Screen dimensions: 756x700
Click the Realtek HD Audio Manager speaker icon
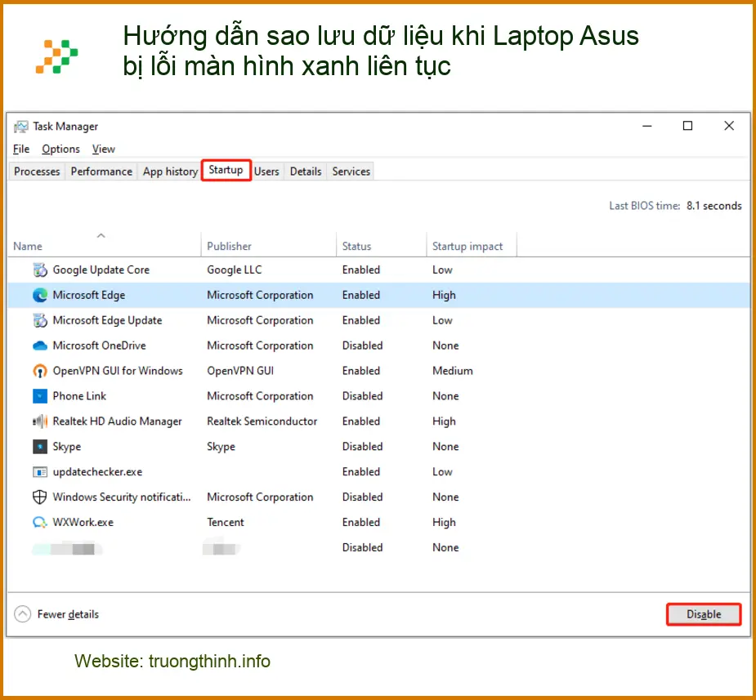point(40,421)
